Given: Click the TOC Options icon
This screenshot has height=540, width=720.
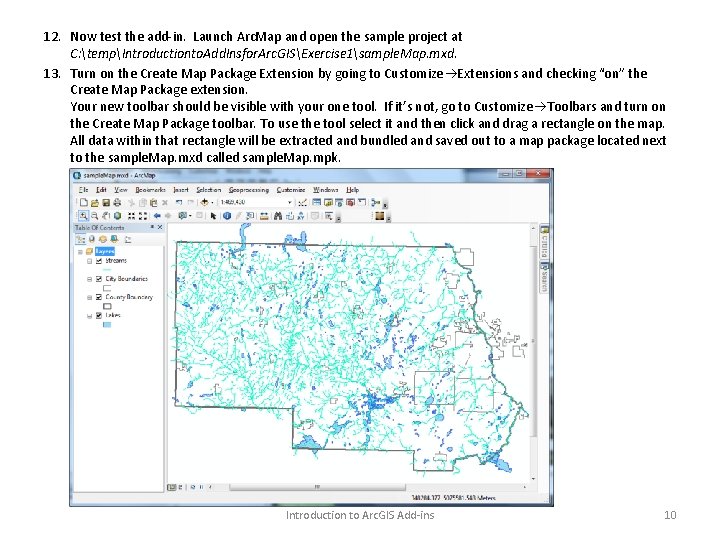Looking at the screenshot, I should [x=128, y=239].
